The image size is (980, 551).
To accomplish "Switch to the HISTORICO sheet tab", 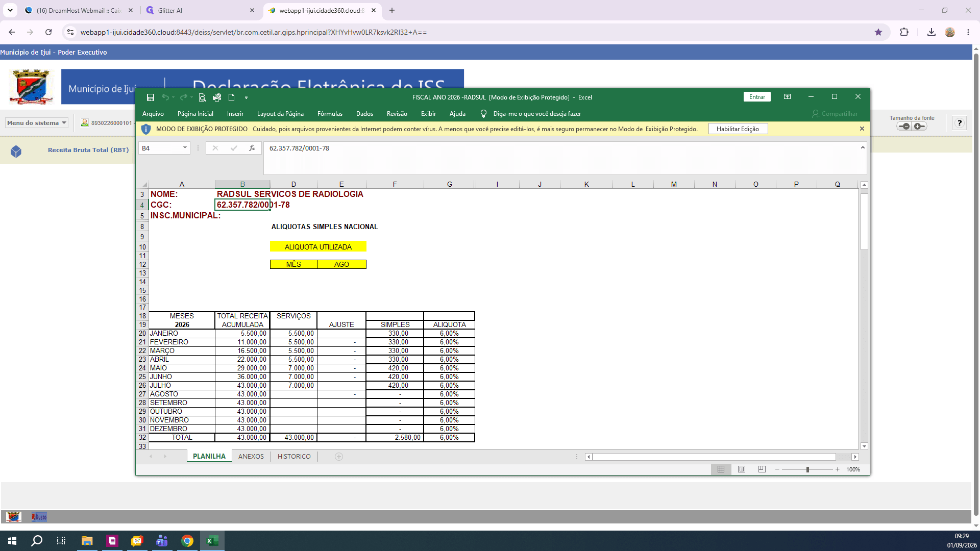I will click(x=294, y=457).
